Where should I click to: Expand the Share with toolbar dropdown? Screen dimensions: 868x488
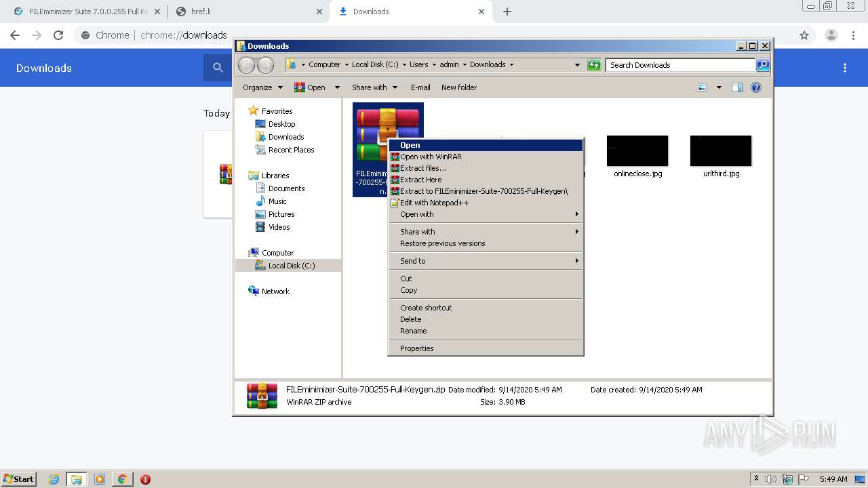374,87
